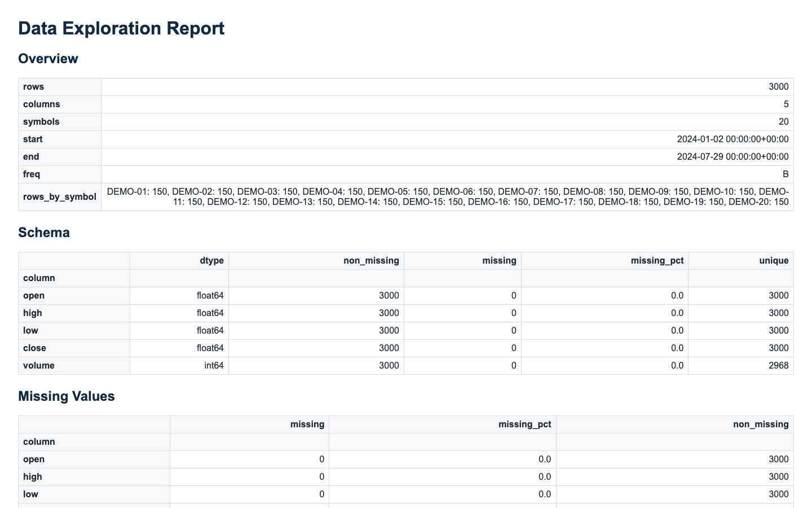Screen dimensions: 812x508
Task: Select the "high" row label in Schema
Action: click(x=33, y=313)
